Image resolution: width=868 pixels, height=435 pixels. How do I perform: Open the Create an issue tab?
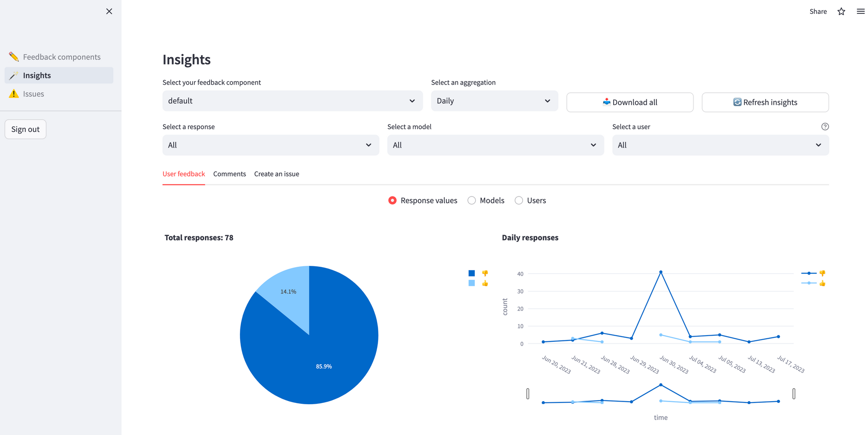tap(276, 173)
